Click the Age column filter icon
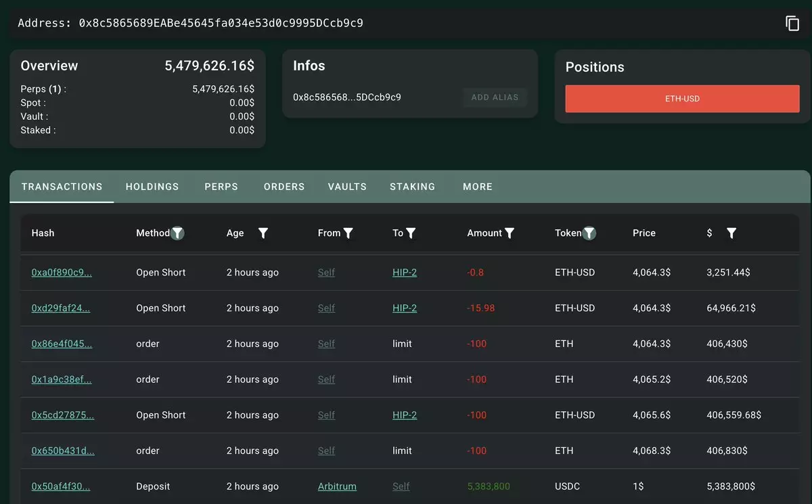812x504 pixels. point(263,233)
